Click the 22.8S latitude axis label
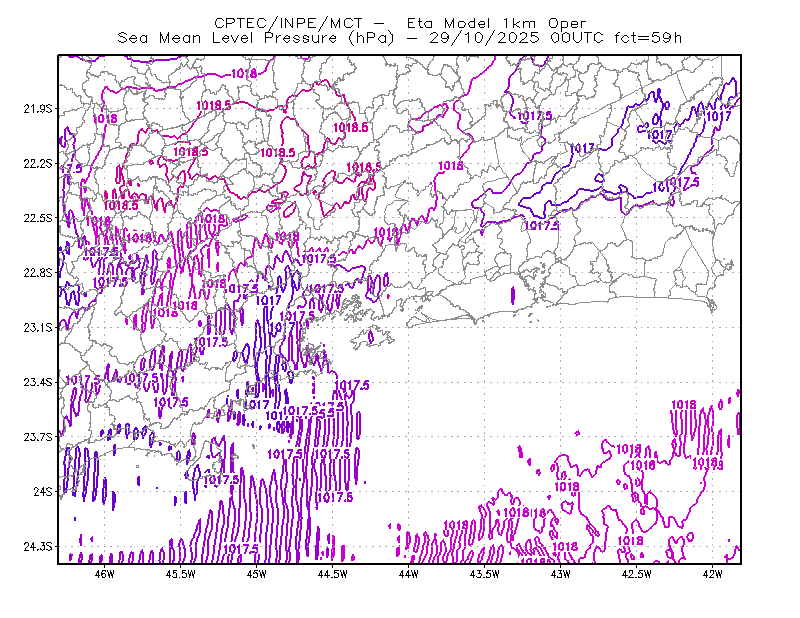Image resolution: width=800 pixels, height=618 pixels. [38, 273]
